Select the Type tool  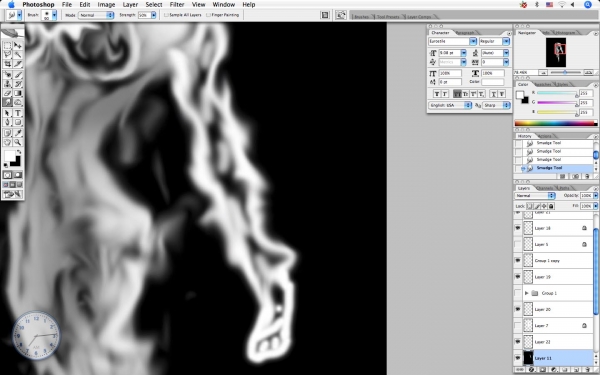(x=18, y=113)
